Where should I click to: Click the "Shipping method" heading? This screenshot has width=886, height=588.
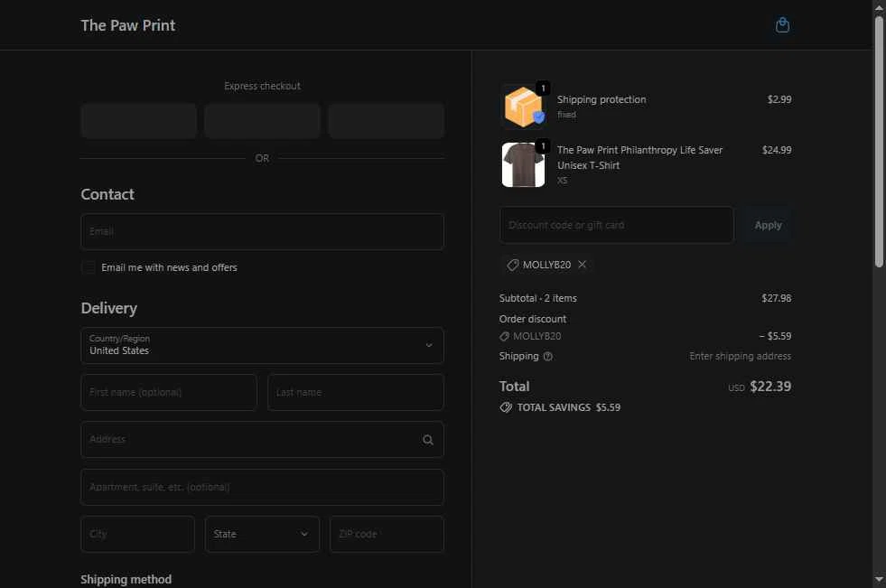coord(126,580)
